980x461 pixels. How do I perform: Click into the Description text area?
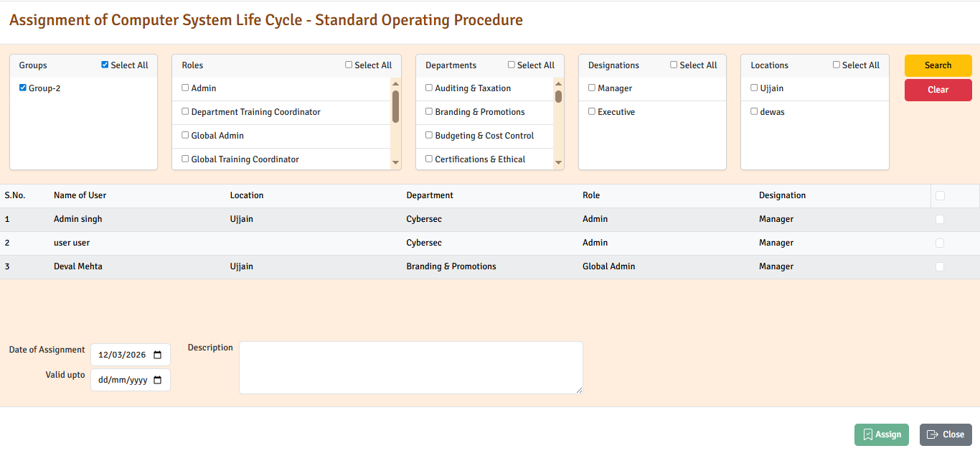pos(410,368)
